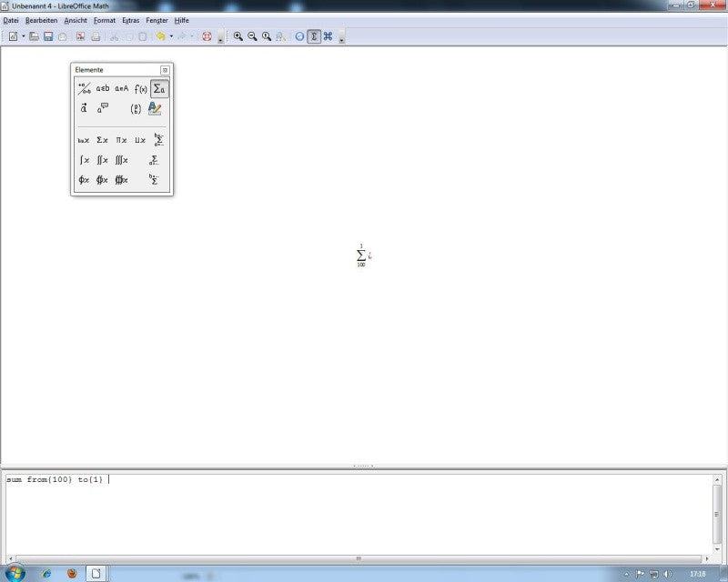
Task: Select the Operators category Σa
Action: 159,88
